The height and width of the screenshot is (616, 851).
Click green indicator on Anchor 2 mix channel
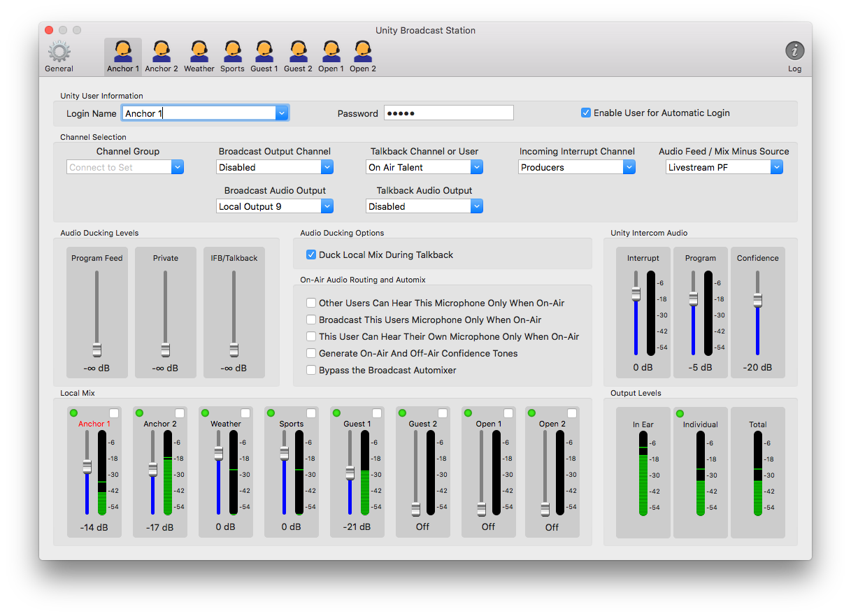139,413
